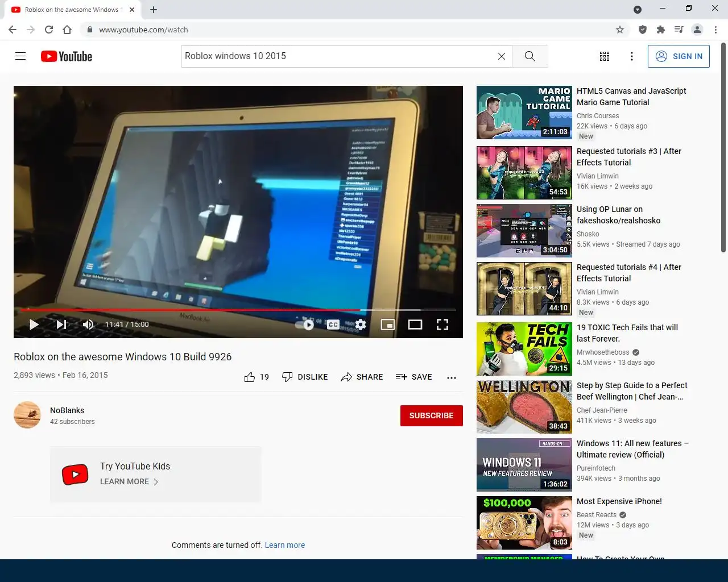Reload the page
728x582 pixels.
[49, 30]
